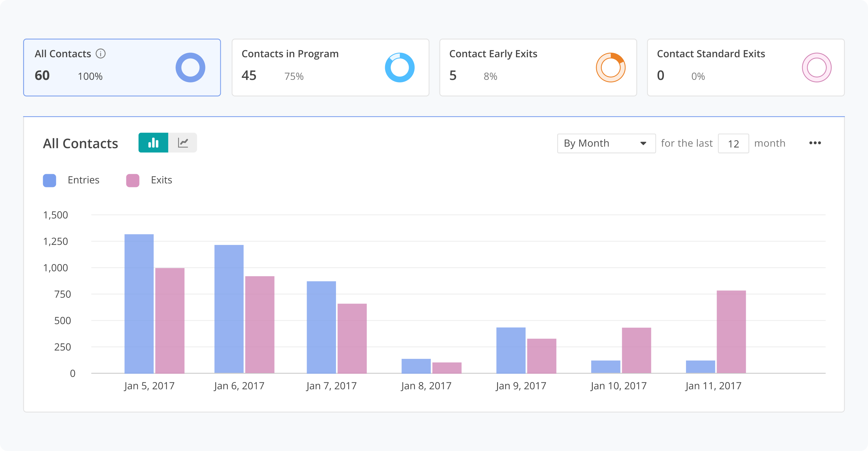868x451 pixels.
Task: Toggle the Entries legend item
Action: (x=83, y=180)
